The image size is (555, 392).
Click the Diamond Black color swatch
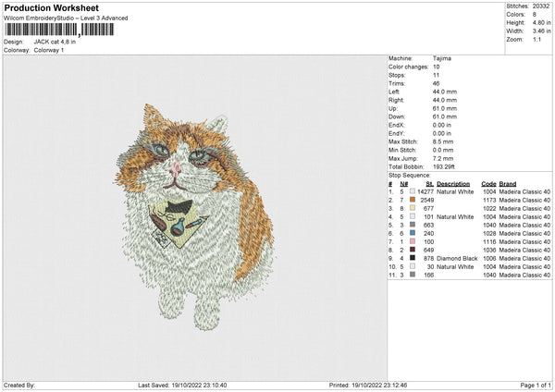[x=413, y=258]
